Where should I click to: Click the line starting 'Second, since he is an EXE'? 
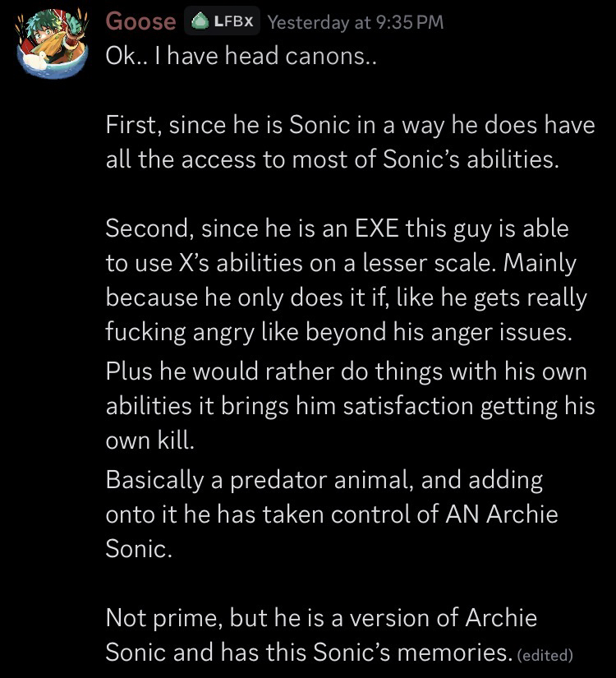[x=337, y=228]
